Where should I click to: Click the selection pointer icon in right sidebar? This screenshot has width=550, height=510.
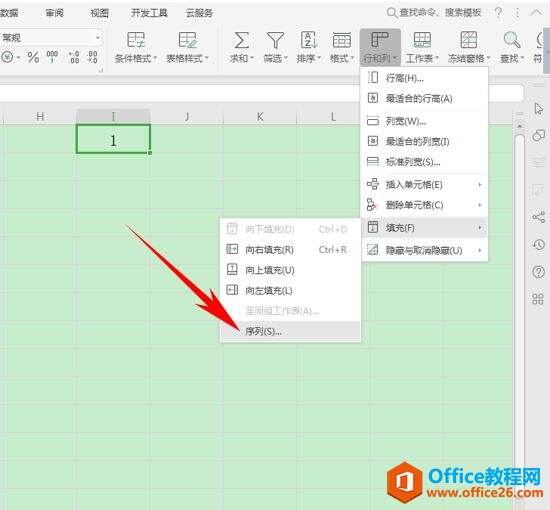pos(538,109)
